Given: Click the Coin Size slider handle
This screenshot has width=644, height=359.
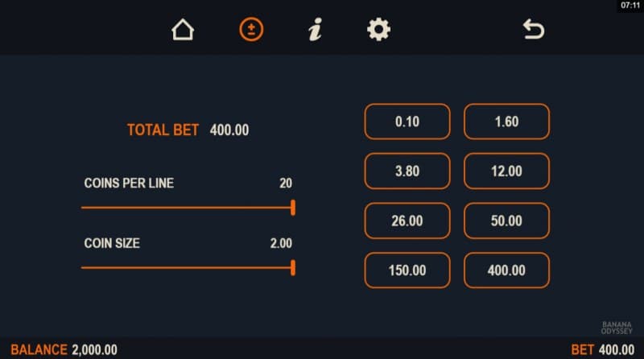Looking at the screenshot, I should tap(293, 268).
